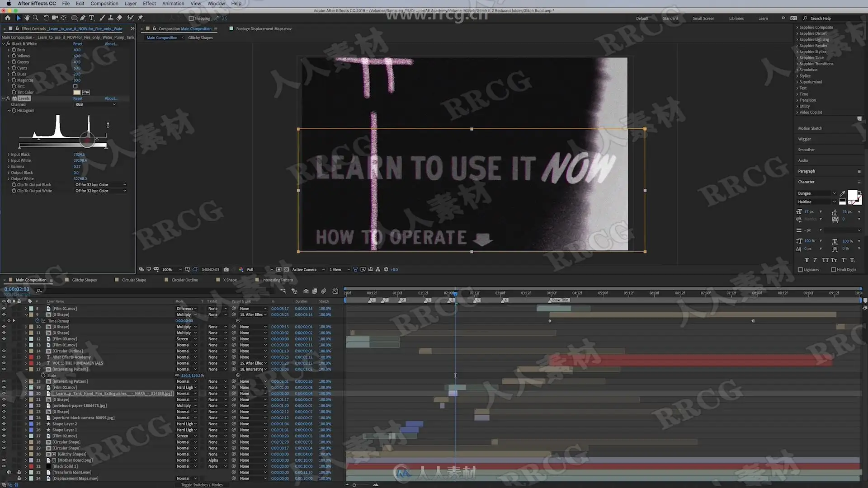Select the Zoom tool in toolbar
The image size is (868, 488).
click(x=35, y=18)
